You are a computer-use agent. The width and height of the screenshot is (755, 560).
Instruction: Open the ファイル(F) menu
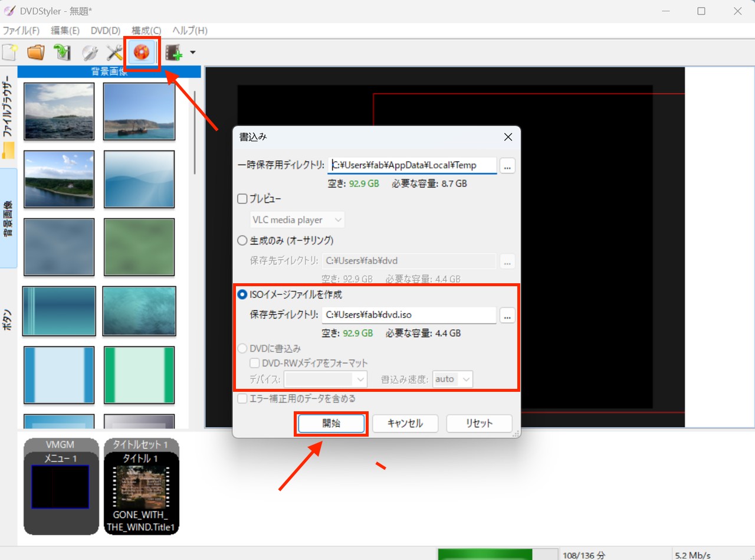[21, 30]
